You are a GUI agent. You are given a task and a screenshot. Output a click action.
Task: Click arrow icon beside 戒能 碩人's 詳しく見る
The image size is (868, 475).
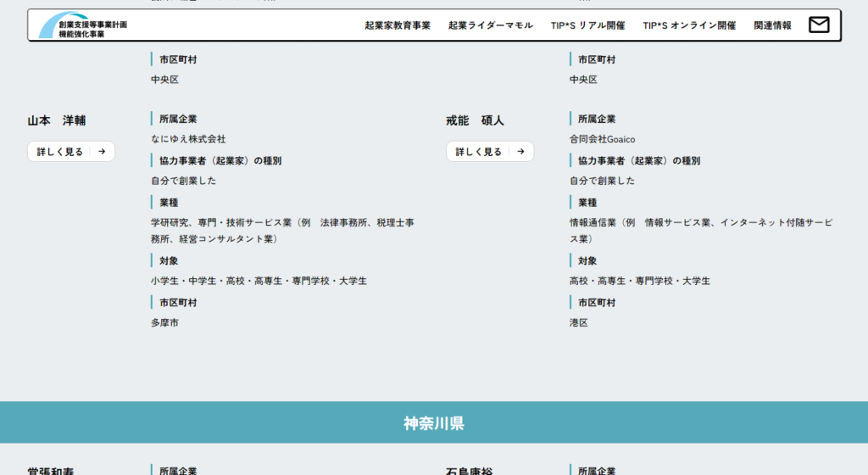[520, 152]
